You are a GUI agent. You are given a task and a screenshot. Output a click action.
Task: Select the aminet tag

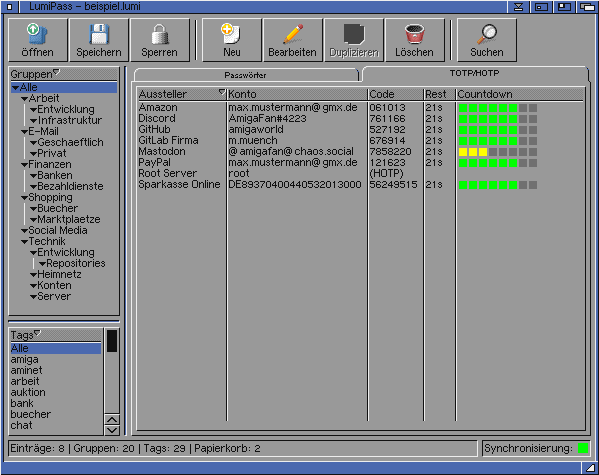point(56,370)
